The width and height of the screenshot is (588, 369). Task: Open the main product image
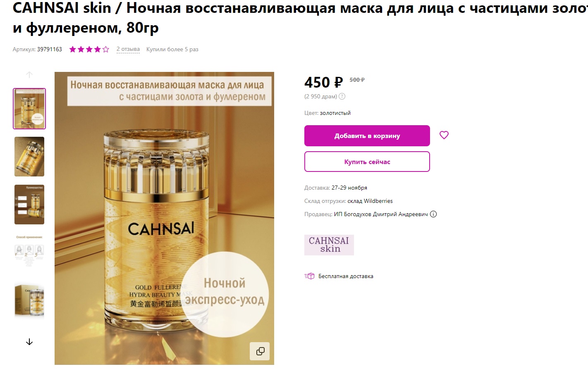click(x=164, y=218)
